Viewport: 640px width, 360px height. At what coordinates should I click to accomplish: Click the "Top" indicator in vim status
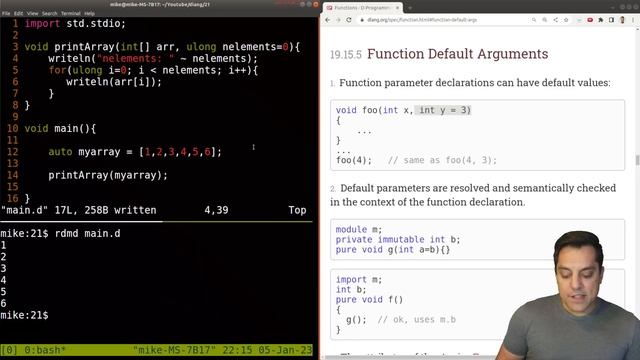point(297,210)
